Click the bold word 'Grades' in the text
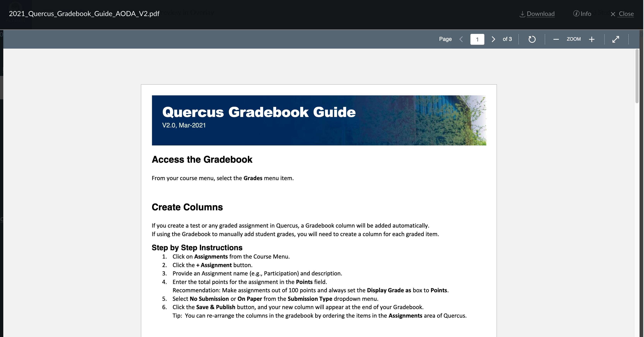Image resolution: width=644 pixels, height=337 pixels. (x=253, y=178)
